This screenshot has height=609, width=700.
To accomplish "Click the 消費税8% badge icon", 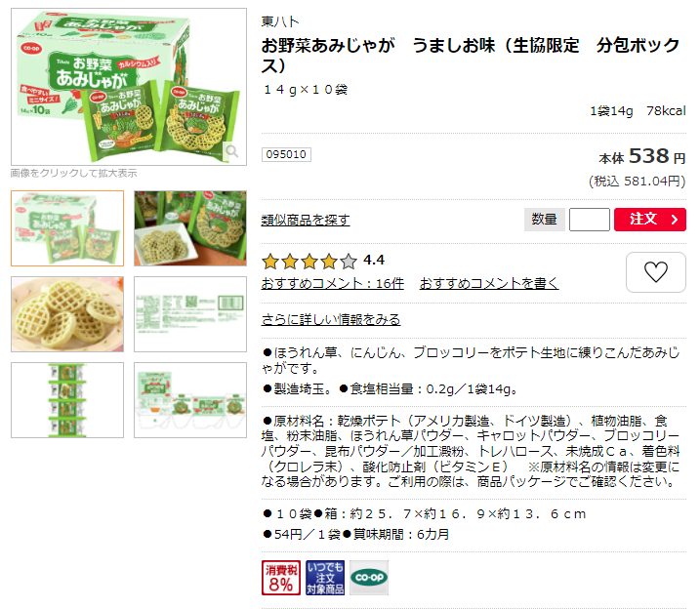I will click(x=281, y=578).
